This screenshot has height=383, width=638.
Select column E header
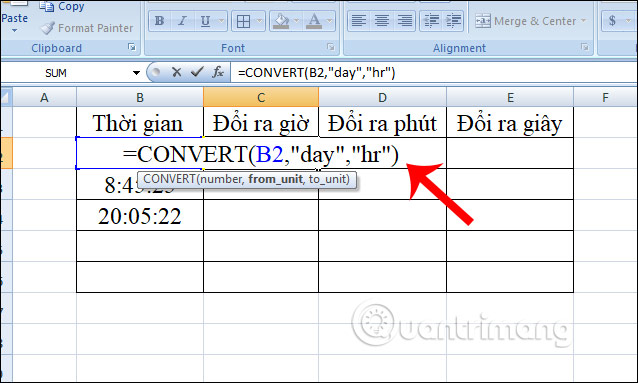(510, 98)
